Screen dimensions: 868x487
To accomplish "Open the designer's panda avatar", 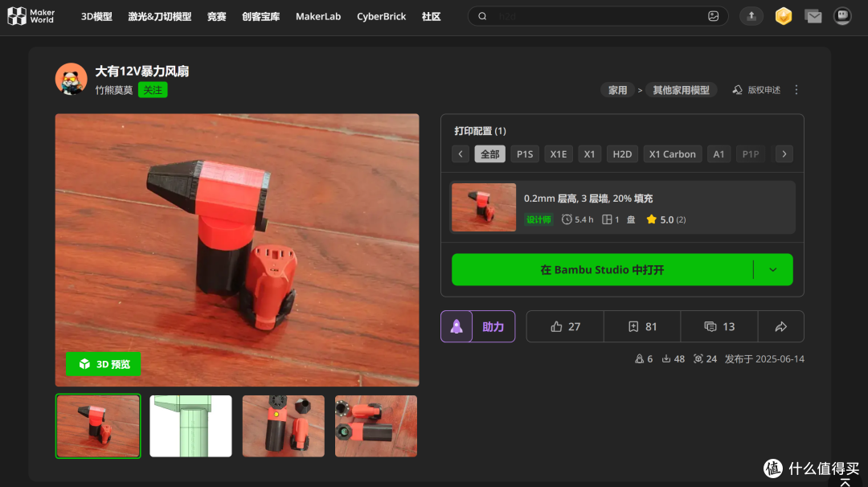I will pyautogui.click(x=71, y=79).
